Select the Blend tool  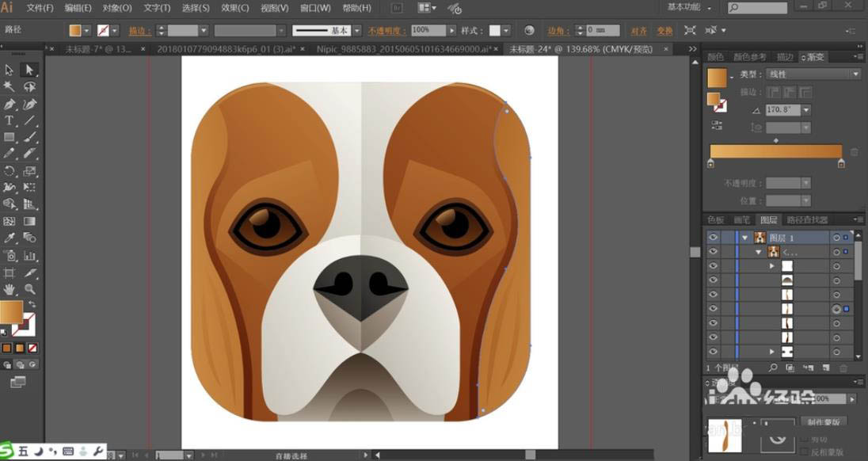pos(29,238)
